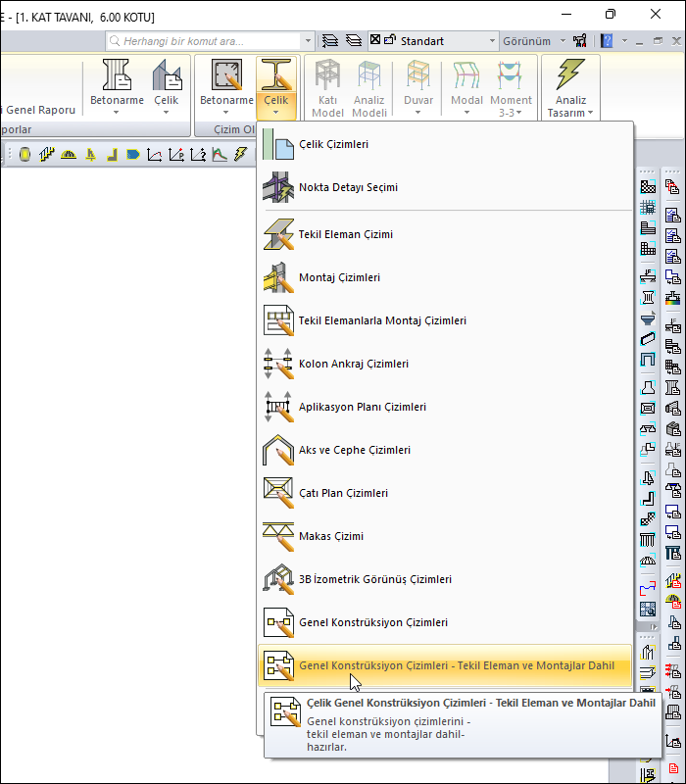
Task: Click red-green spectrum curve icon
Action: coord(220,155)
